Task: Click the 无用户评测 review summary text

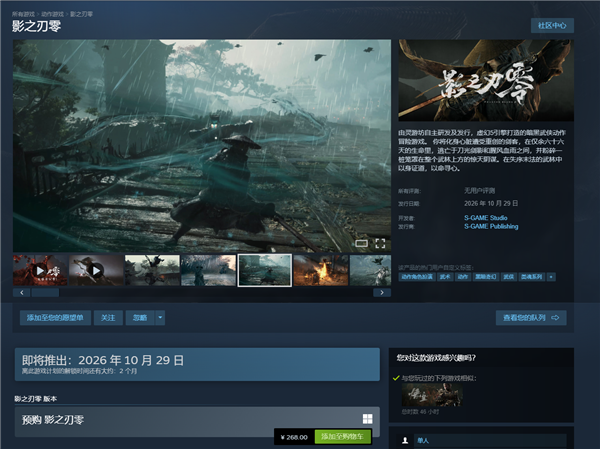Action: [479, 191]
